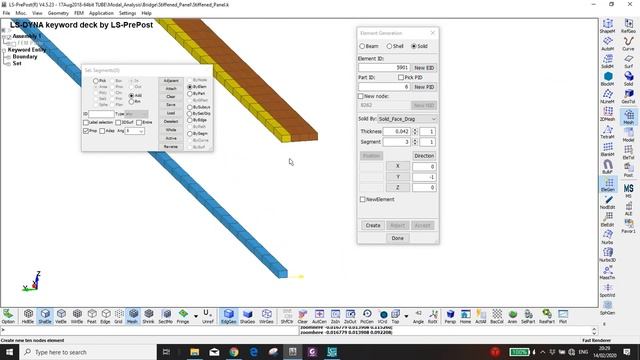
Task: Open the BlankM blank mesher
Action: click(x=607, y=149)
